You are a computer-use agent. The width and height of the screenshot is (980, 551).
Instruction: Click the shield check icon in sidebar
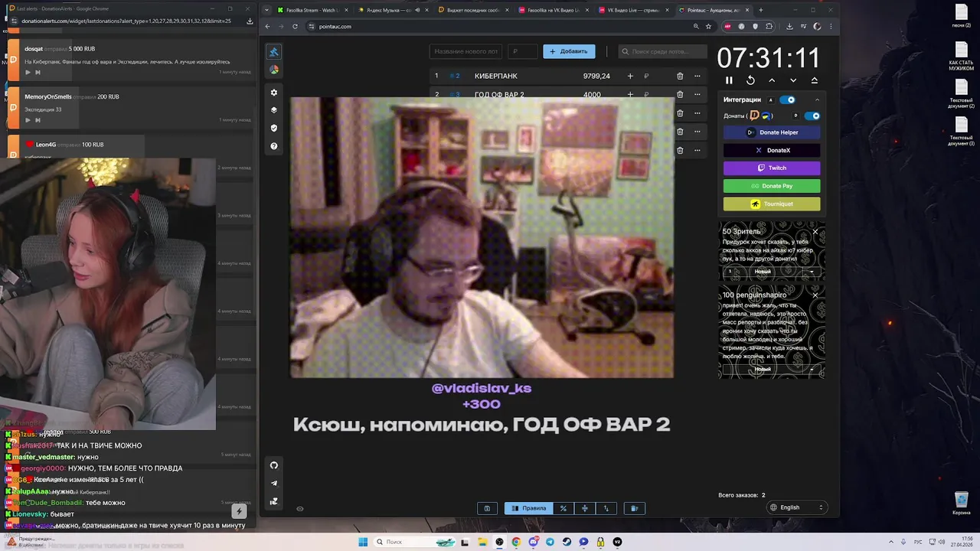coord(274,128)
